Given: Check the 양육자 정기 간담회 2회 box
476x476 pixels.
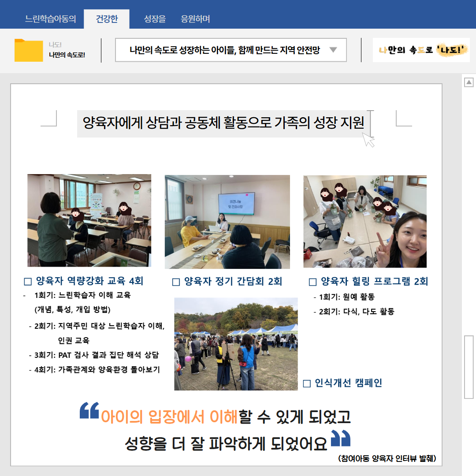Looking at the screenshot, I should 176,282.
